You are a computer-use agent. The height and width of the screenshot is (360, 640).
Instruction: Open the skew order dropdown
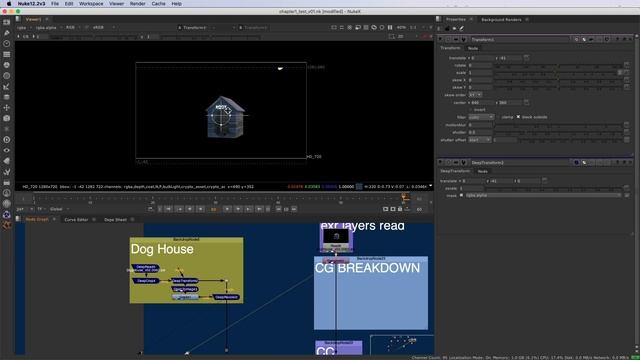(475, 95)
